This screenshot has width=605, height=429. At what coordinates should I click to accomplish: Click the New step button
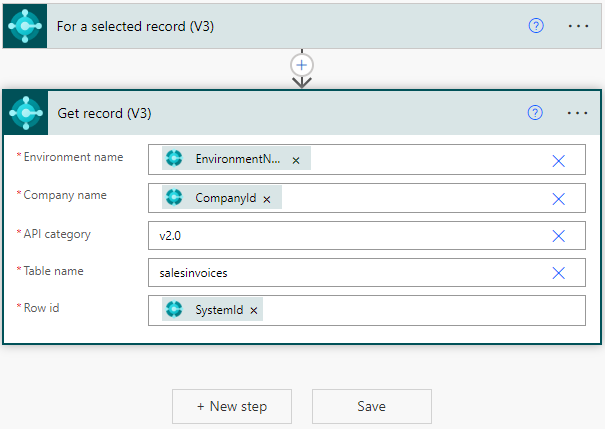click(x=232, y=407)
